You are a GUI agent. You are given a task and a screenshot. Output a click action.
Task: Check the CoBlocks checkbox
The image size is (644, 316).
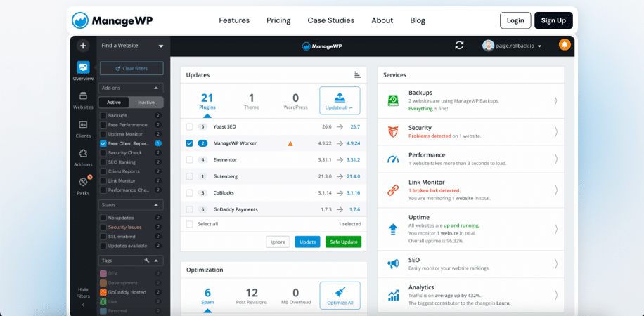pos(189,192)
